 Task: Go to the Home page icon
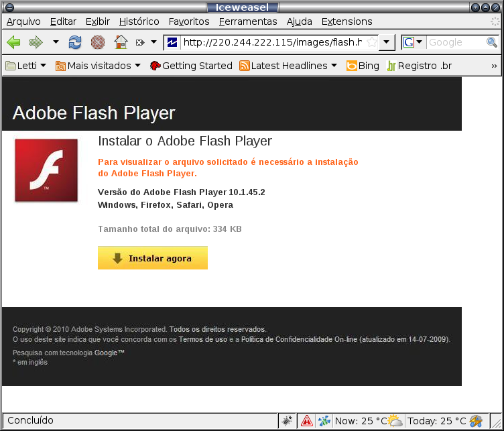pos(121,42)
